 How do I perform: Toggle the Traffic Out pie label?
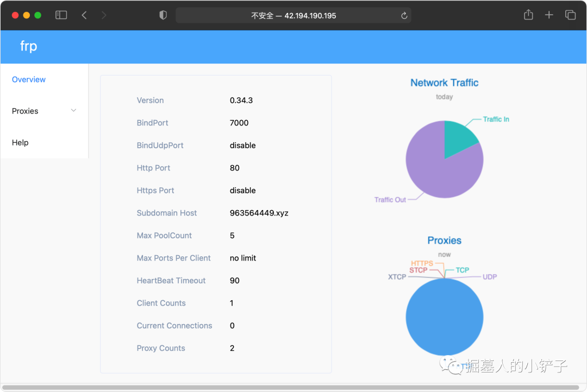390,200
